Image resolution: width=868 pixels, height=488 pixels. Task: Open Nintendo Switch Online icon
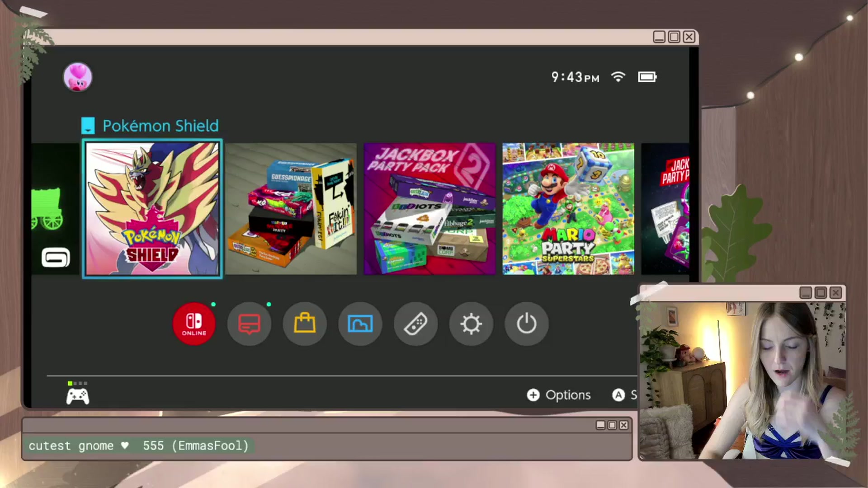point(194,324)
